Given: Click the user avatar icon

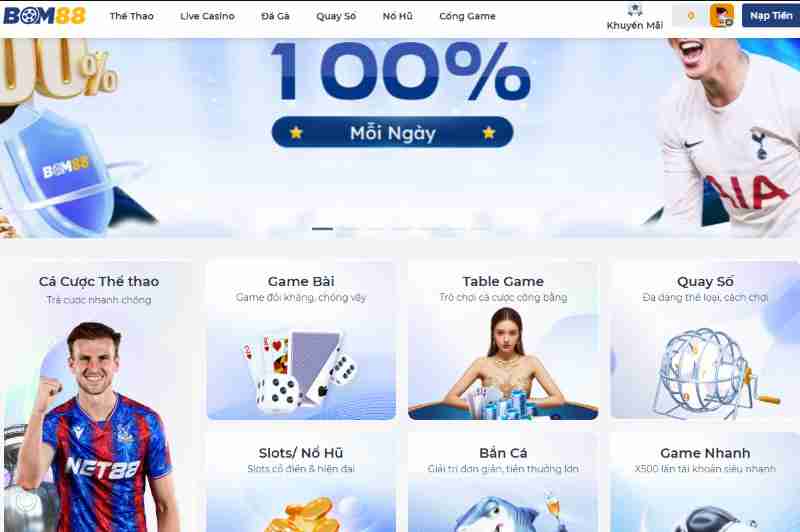Looking at the screenshot, I should coord(722,16).
